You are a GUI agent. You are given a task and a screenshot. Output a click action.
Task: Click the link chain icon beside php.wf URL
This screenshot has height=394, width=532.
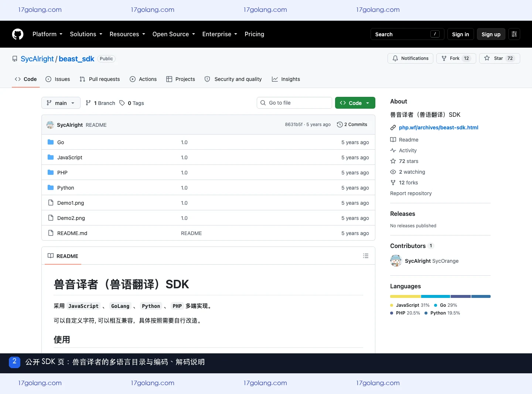pyautogui.click(x=393, y=128)
